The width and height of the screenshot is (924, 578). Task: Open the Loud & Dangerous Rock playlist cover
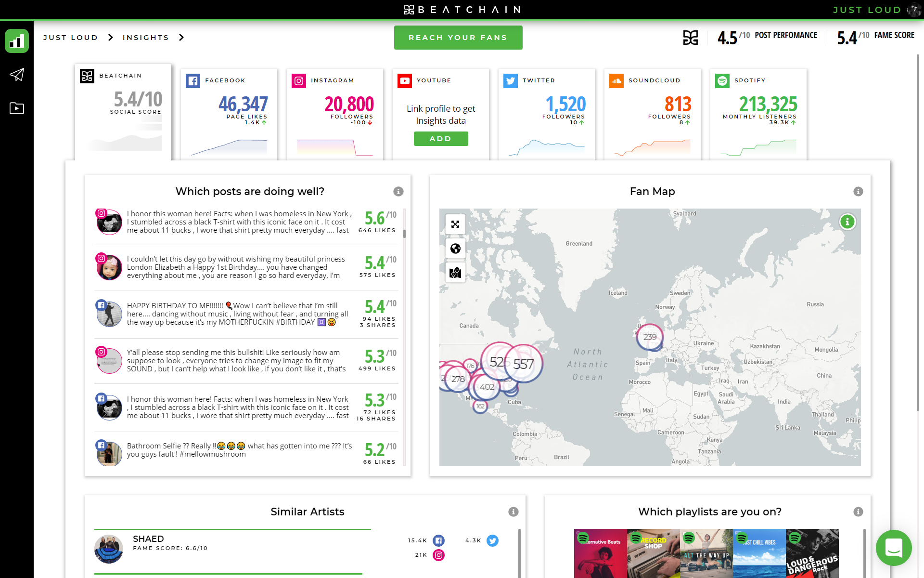pyautogui.click(x=812, y=553)
